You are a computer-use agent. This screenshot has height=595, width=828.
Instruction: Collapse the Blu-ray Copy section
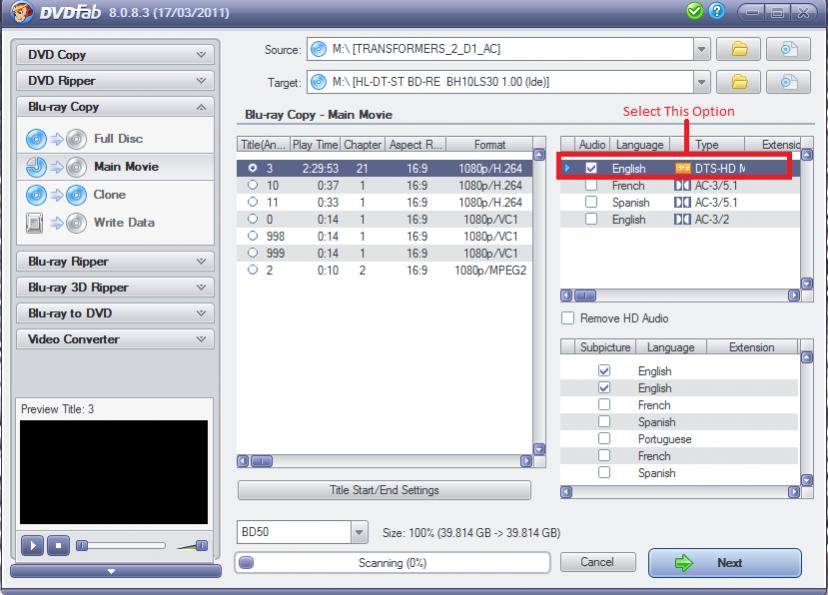point(116,107)
